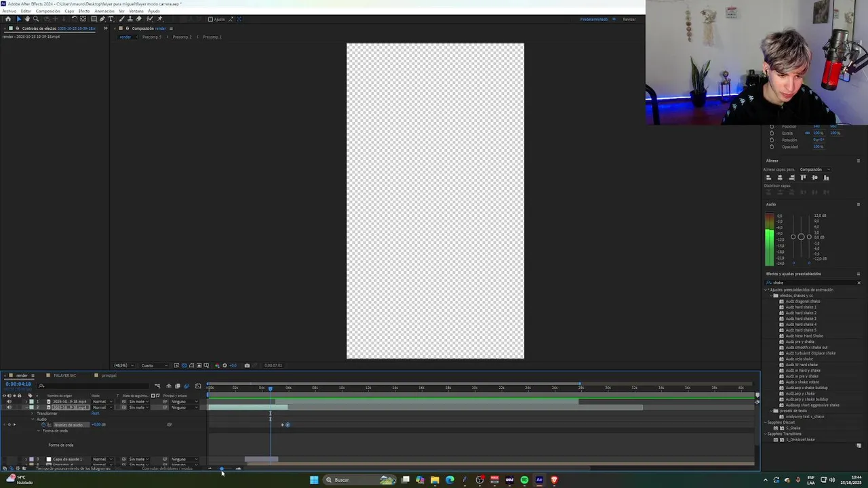
Task: Click the snapshot camera icon below the viewer
Action: click(247, 365)
